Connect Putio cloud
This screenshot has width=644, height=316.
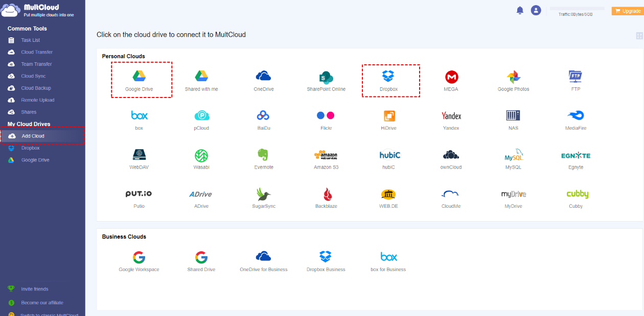point(139,199)
